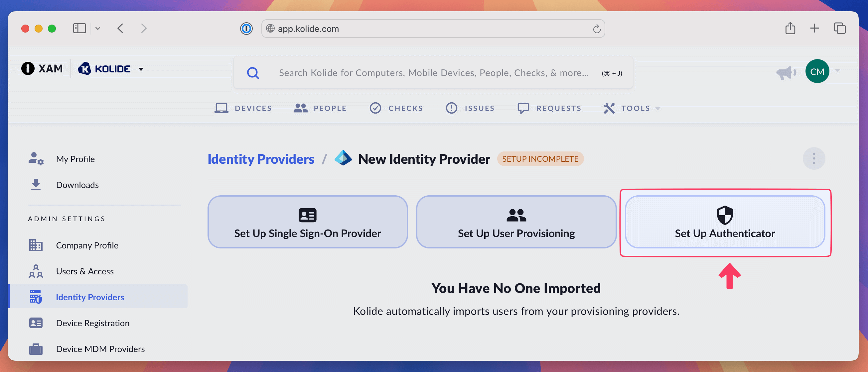Follow the Identity Providers breadcrumb link
The image size is (868, 372).
coord(261,159)
